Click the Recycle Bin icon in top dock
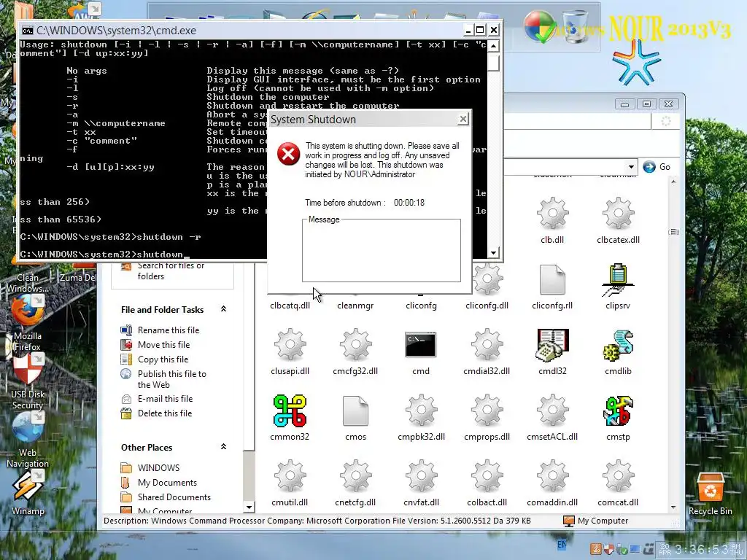The height and width of the screenshot is (560, 747). pyautogui.click(x=575, y=26)
